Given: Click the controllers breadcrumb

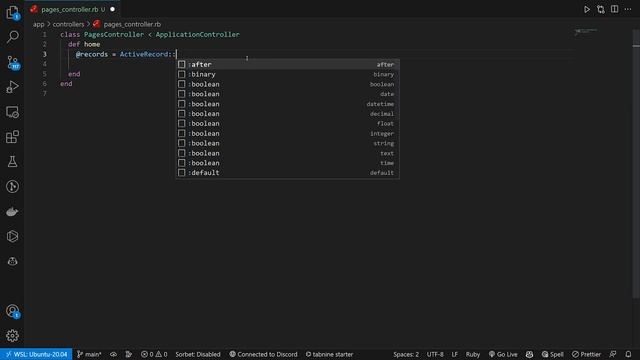Looking at the screenshot, I should [x=68, y=24].
